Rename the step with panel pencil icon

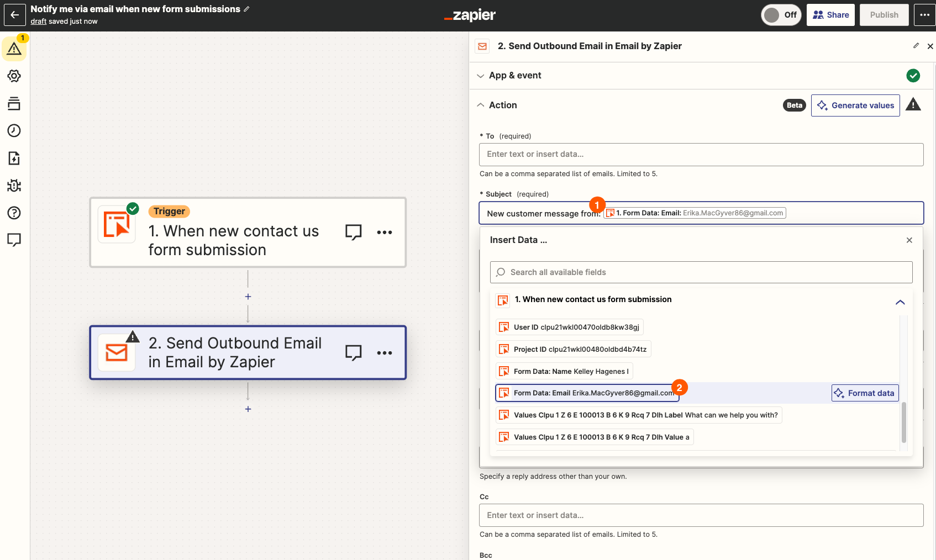[916, 46]
